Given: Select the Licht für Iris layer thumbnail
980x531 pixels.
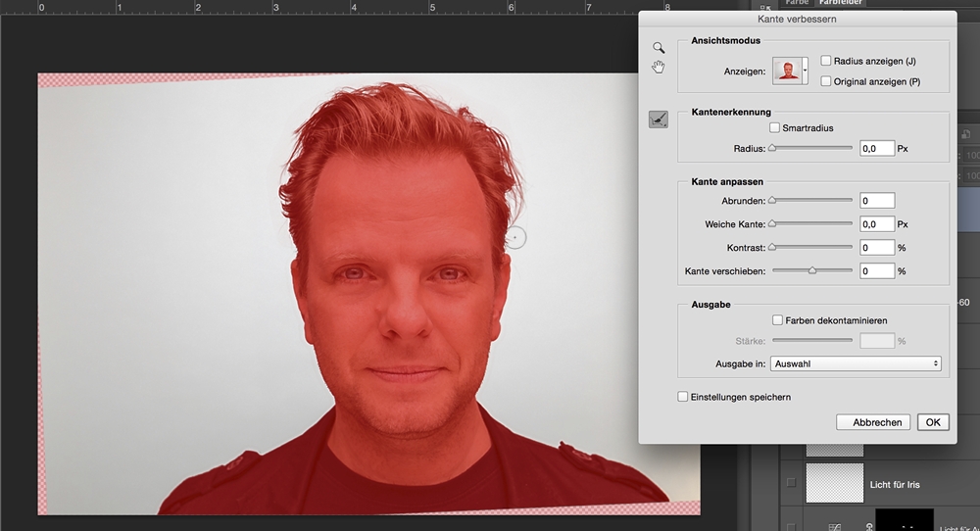Looking at the screenshot, I should coord(834,483).
